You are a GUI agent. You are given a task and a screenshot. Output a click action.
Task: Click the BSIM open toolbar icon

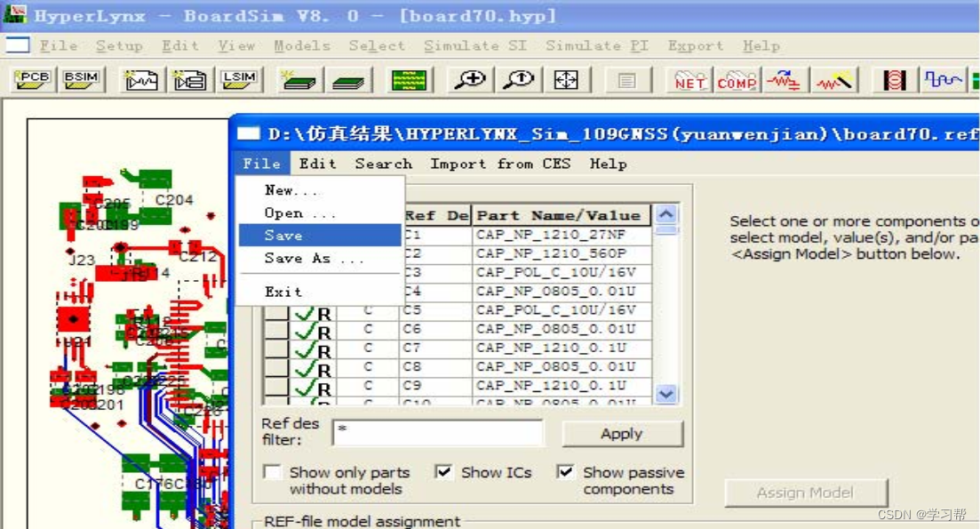click(x=81, y=80)
